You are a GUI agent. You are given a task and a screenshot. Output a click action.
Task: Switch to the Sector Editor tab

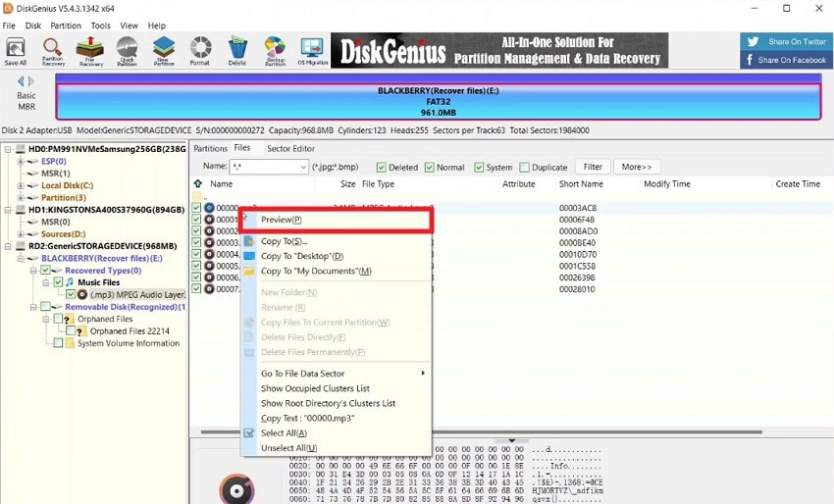[x=291, y=148]
